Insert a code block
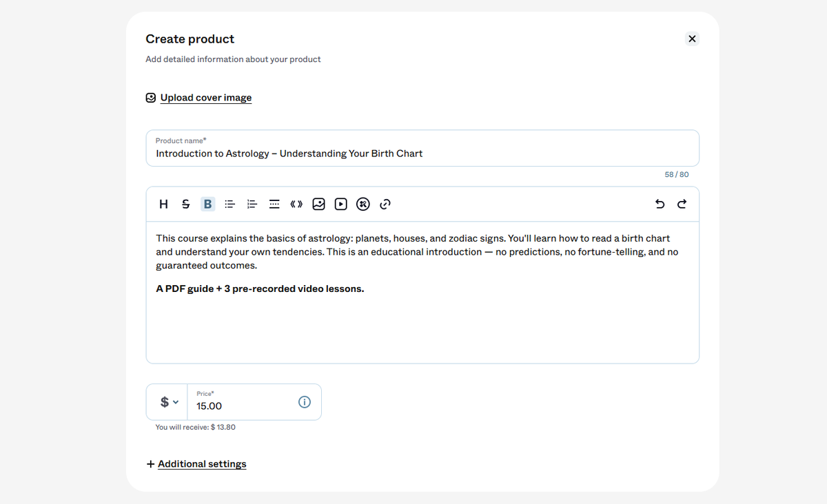This screenshot has width=827, height=504. tap(296, 204)
